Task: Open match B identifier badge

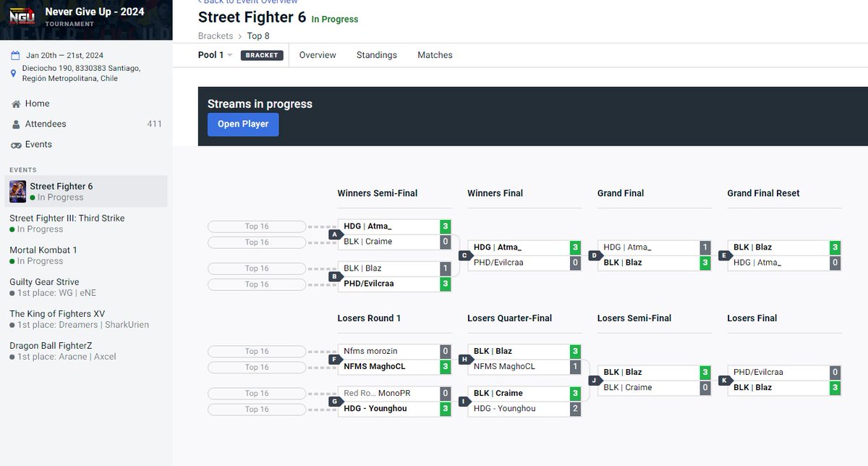Action: coord(335,276)
